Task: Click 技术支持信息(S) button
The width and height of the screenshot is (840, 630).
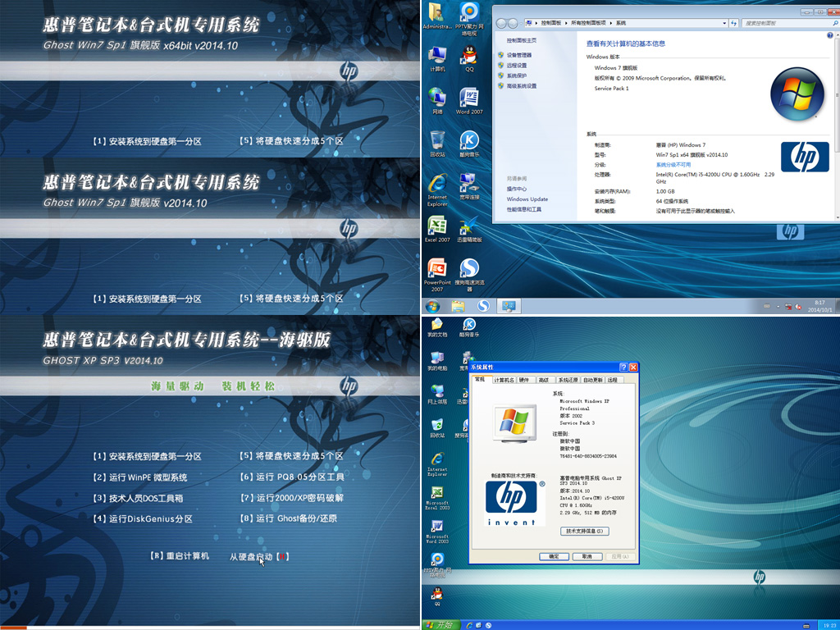Action: tap(584, 531)
